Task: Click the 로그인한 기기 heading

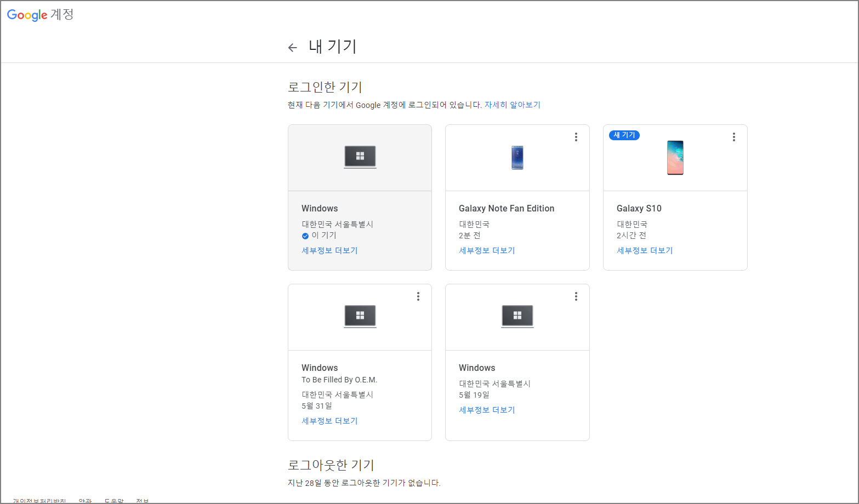Action: (x=325, y=87)
